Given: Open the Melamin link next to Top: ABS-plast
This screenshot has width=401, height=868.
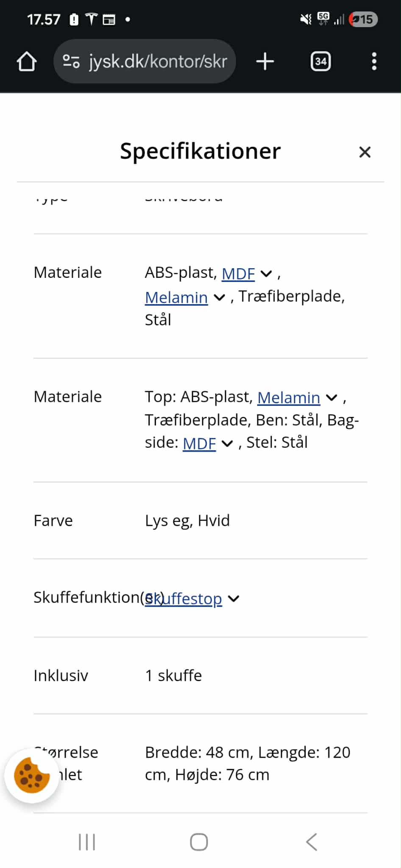Looking at the screenshot, I should pos(289,397).
